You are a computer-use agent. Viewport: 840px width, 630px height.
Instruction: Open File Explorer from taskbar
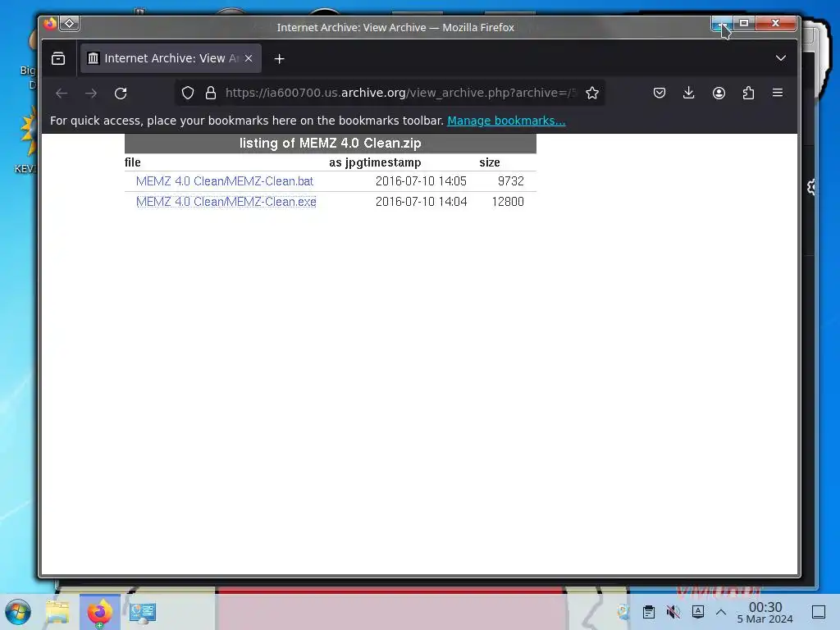[x=57, y=612]
